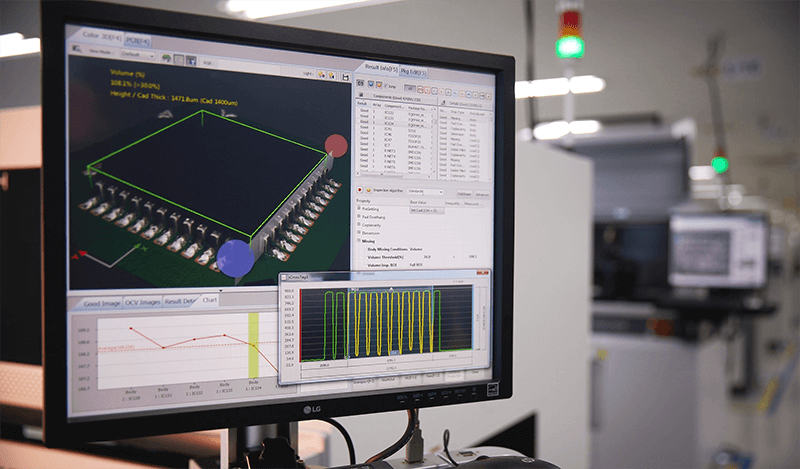Expand the Pad Overhang property group
800x469 pixels.
pyautogui.click(x=358, y=218)
